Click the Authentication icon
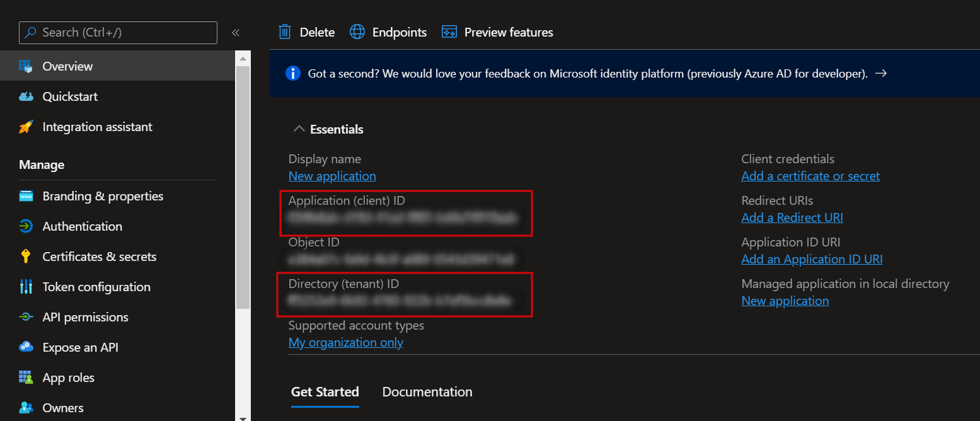 26,226
